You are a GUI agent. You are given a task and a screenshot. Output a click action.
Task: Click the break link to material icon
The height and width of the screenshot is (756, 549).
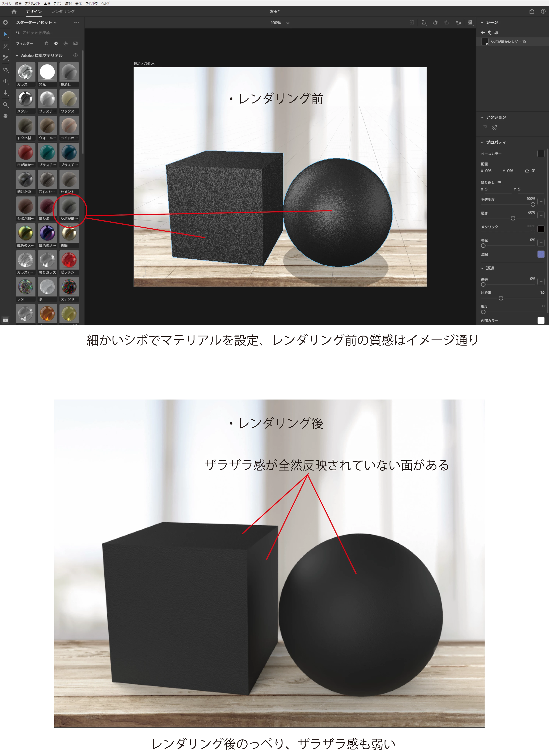(x=495, y=127)
